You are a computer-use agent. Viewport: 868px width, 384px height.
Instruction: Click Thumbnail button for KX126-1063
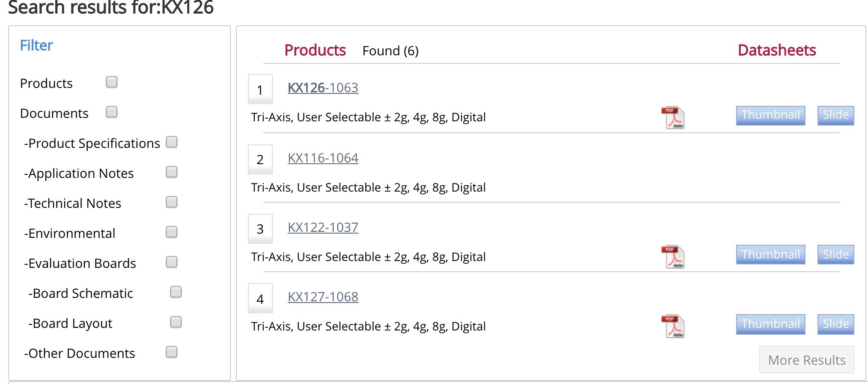771,115
